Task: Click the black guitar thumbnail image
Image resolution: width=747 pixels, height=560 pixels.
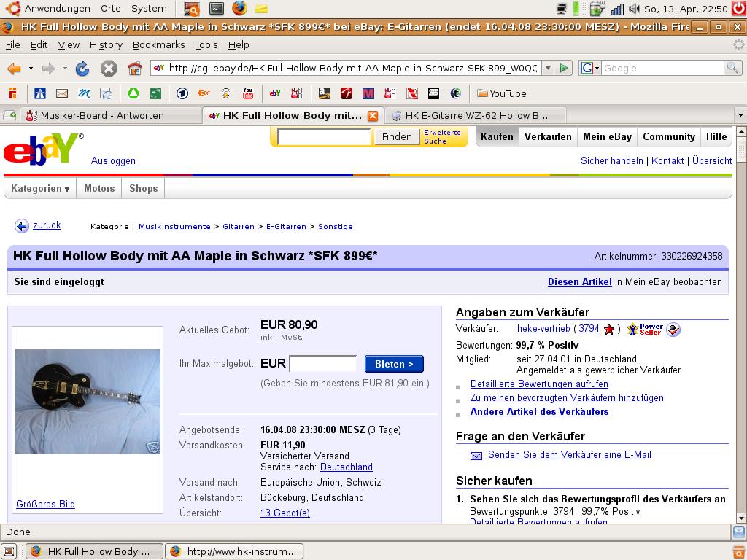Action: [88, 402]
